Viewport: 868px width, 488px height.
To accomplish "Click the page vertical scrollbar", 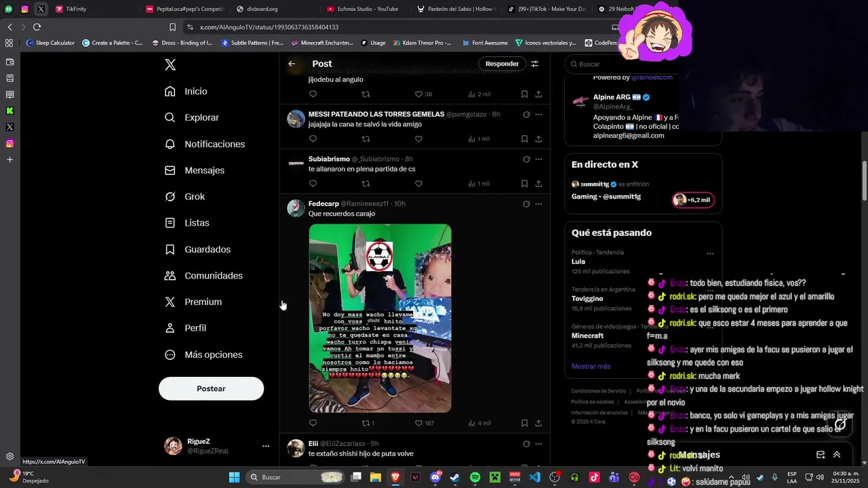I will pyautogui.click(x=864, y=180).
